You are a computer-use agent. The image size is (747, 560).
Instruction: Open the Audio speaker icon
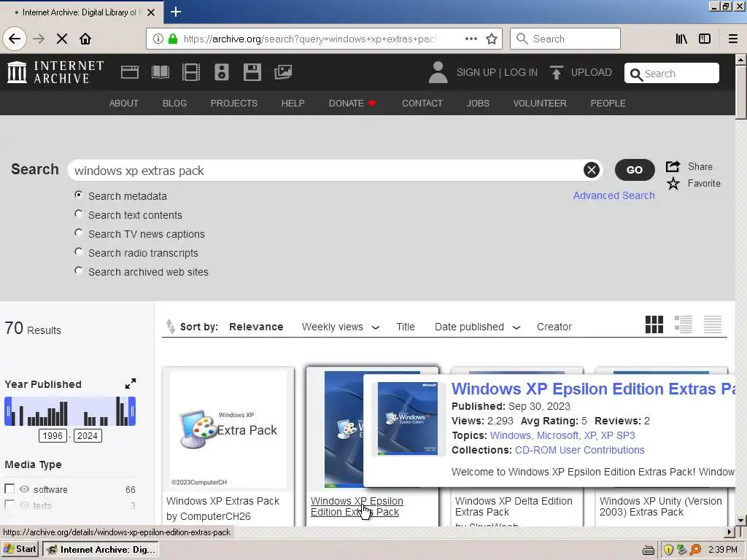click(222, 72)
